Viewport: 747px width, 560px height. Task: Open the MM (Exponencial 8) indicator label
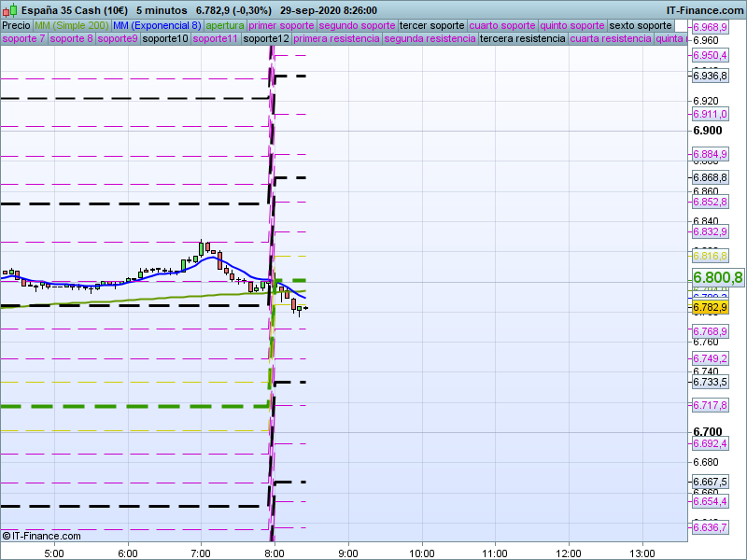tap(157, 26)
